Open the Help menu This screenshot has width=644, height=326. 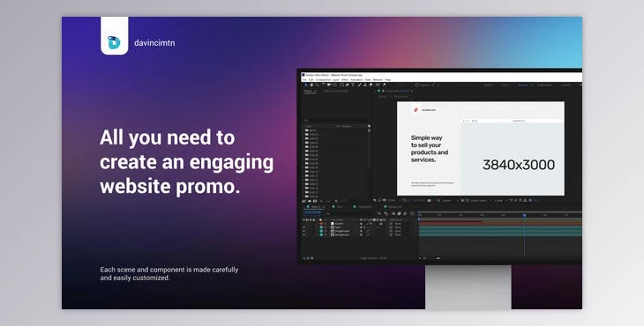point(387,79)
